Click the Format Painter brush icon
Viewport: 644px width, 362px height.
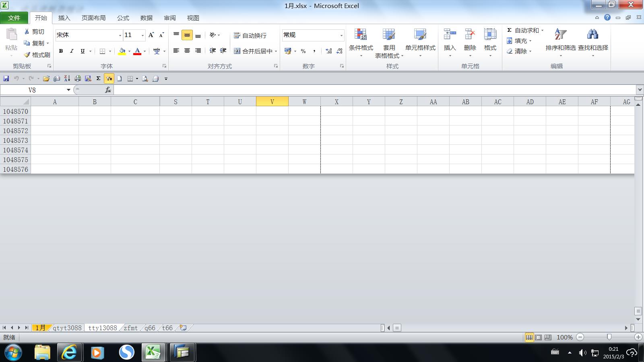coord(27,55)
